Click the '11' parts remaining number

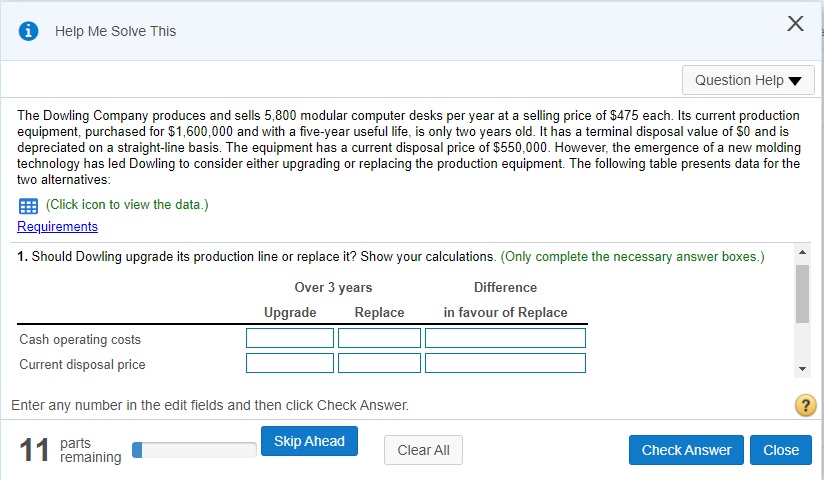(x=35, y=451)
